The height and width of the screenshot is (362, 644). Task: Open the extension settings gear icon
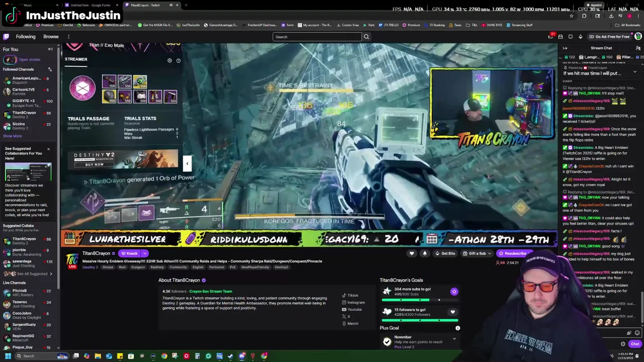pos(170,60)
